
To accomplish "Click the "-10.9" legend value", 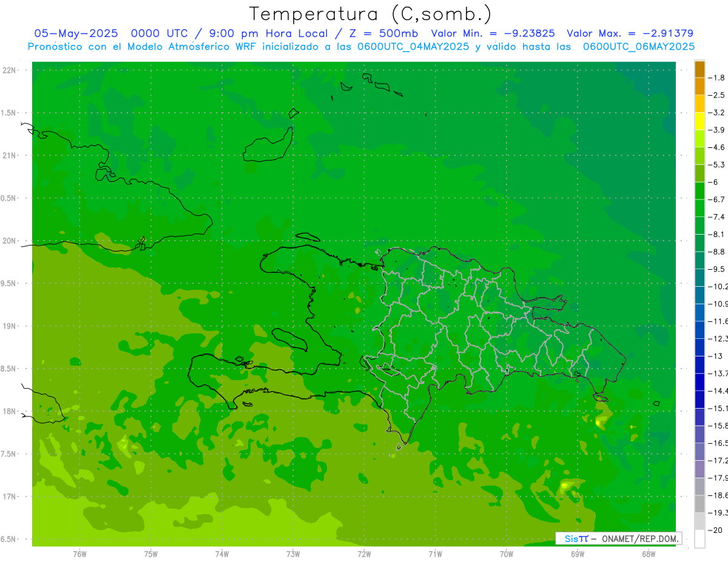I will [x=718, y=304].
